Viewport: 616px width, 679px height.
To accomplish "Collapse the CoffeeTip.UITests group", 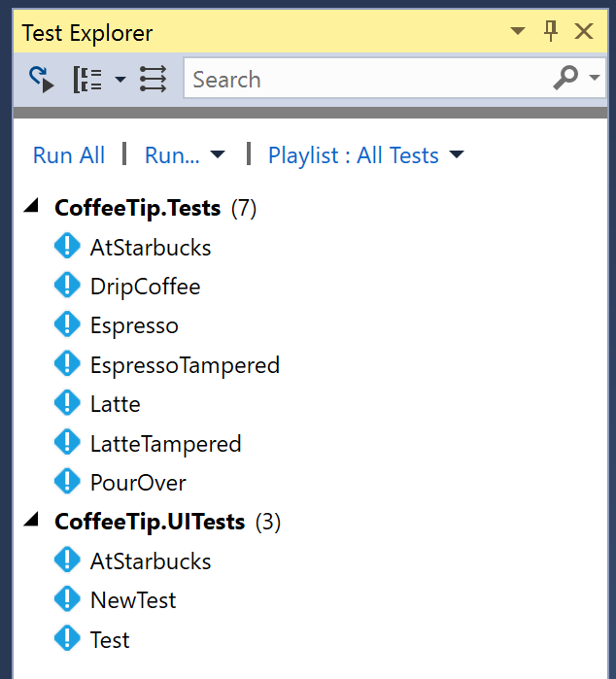I will tap(32, 520).
